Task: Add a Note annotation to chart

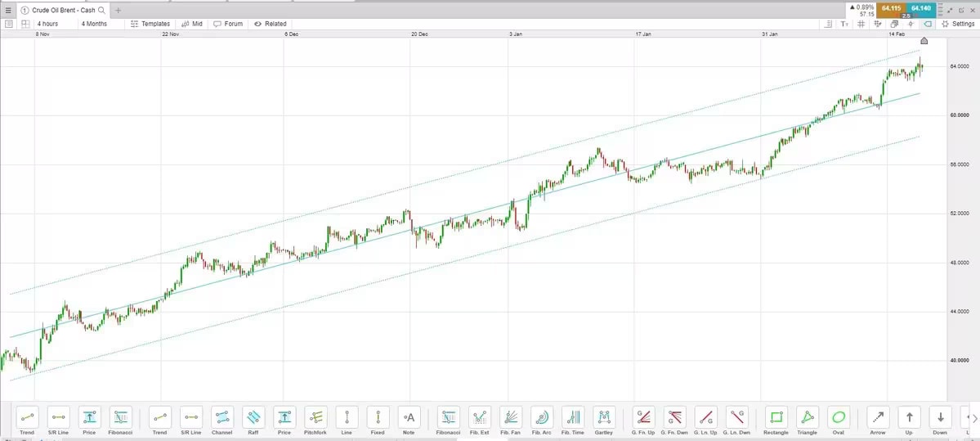Action: 409,417
